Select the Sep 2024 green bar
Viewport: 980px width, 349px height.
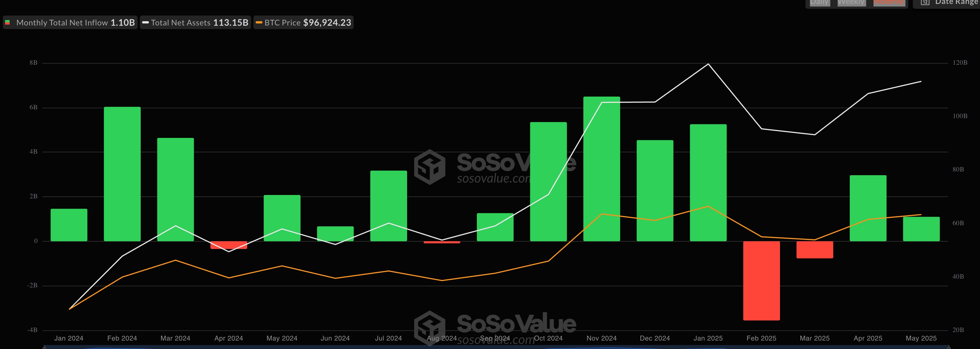point(495,227)
